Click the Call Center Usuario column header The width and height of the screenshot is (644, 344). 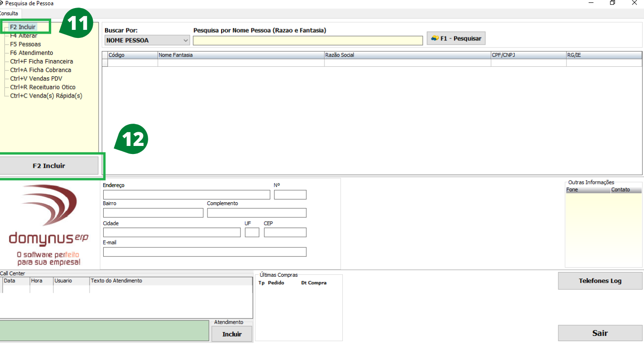(x=71, y=281)
